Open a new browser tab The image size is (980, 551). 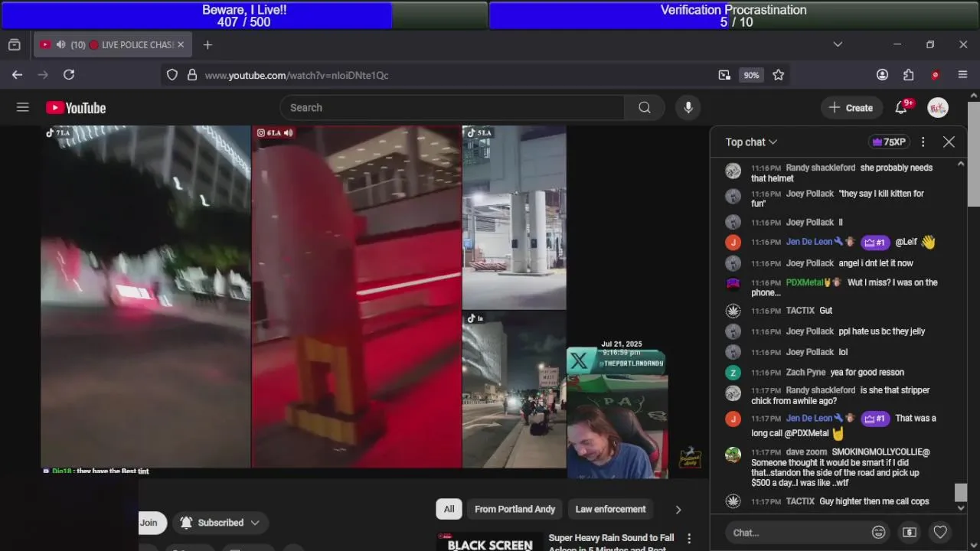pos(207,45)
